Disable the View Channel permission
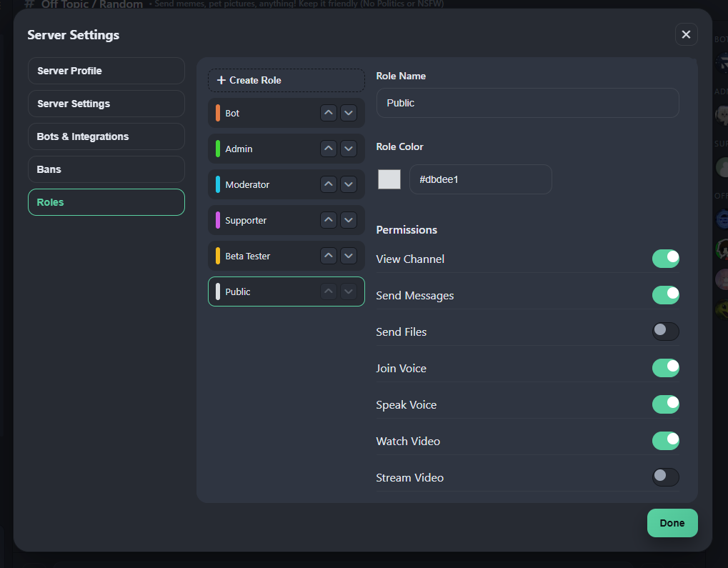Viewport: 728px width, 568px height. click(665, 259)
